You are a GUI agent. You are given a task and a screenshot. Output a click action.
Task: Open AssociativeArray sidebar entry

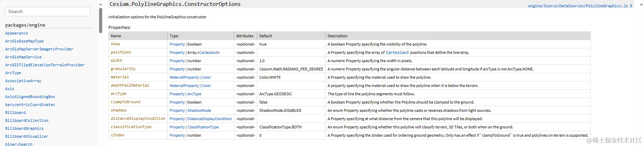coord(23,81)
